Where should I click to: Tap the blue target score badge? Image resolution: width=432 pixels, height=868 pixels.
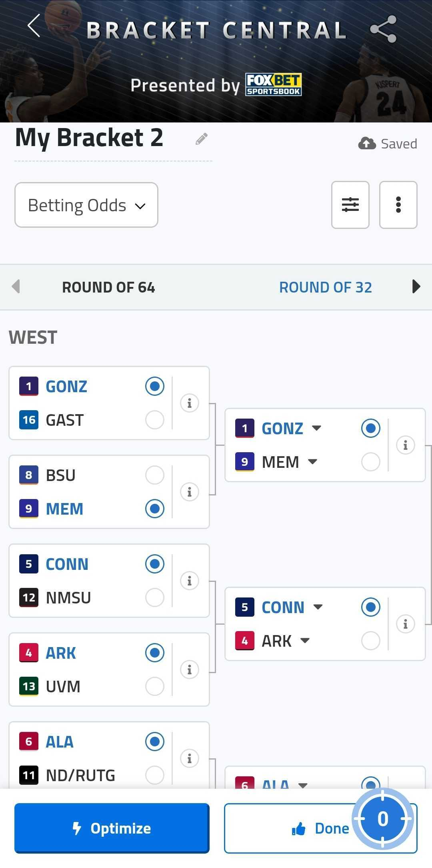coord(382,819)
